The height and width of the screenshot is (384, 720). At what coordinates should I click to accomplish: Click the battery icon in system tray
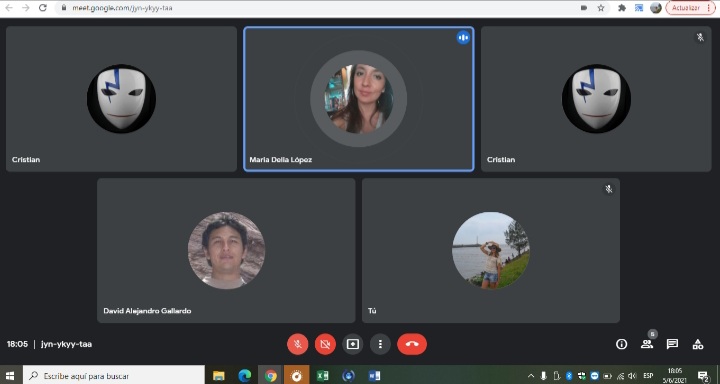point(608,376)
